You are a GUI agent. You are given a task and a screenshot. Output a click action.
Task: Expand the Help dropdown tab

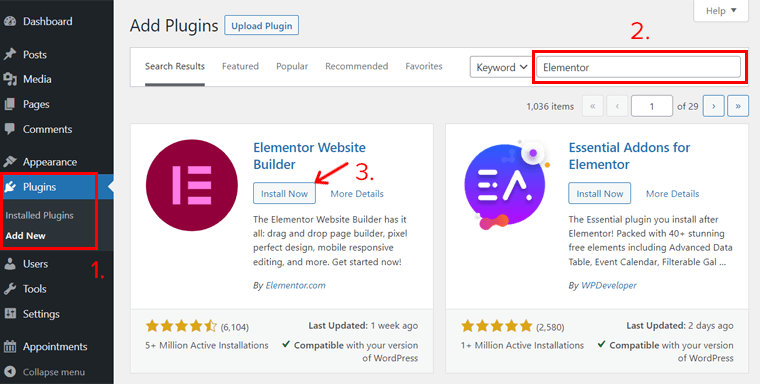[x=721, y=11]
